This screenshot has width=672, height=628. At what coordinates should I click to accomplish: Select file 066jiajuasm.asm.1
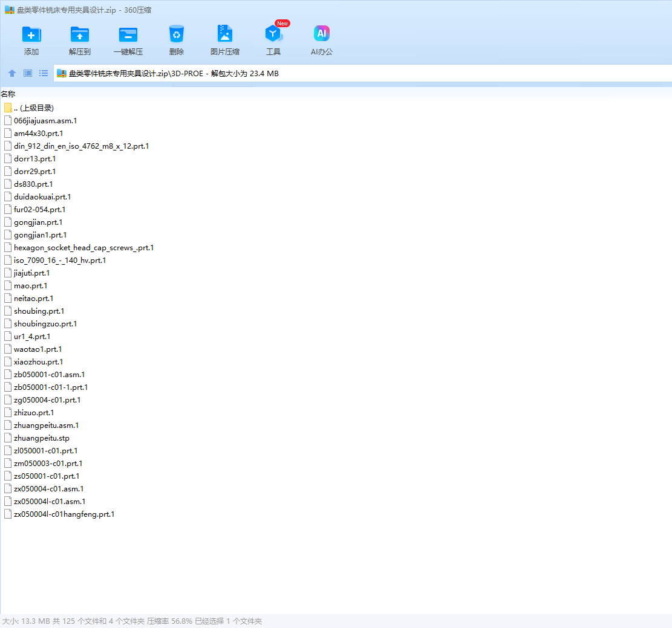41,121
